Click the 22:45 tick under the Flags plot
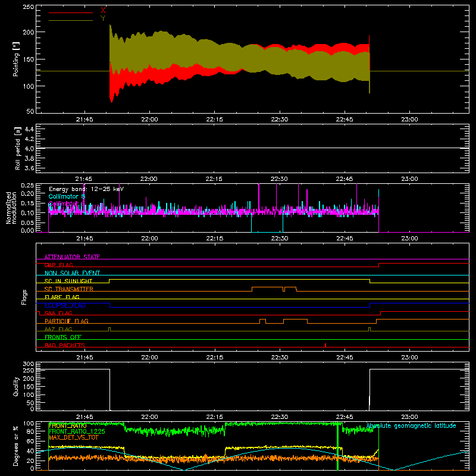The height and width of the screenshot is (476, 476). tap(345, 358)
